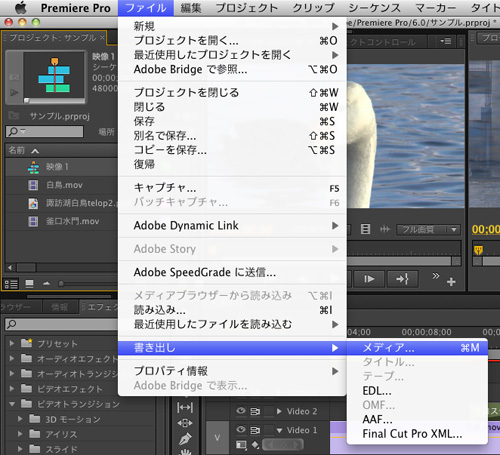Open the Apple menu

pos(21,7)
